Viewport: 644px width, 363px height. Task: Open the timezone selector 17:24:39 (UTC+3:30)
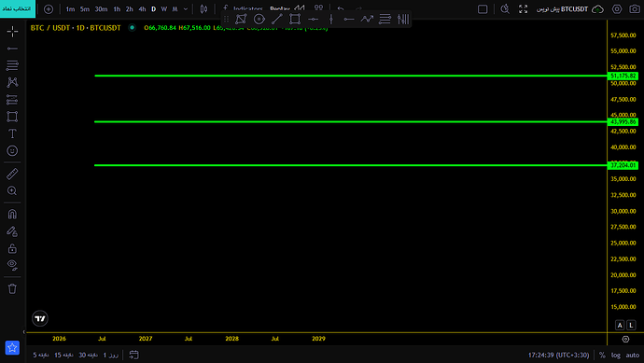(558, 356)
